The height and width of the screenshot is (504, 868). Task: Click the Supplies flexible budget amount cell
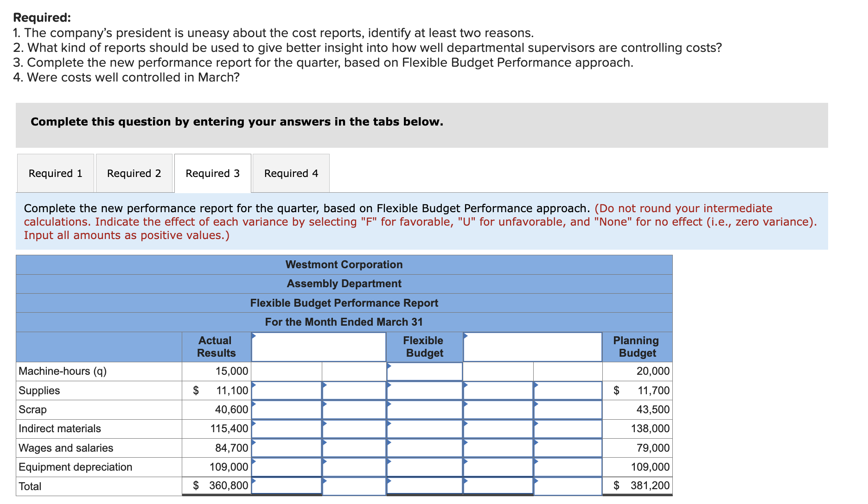pos(424,391)
